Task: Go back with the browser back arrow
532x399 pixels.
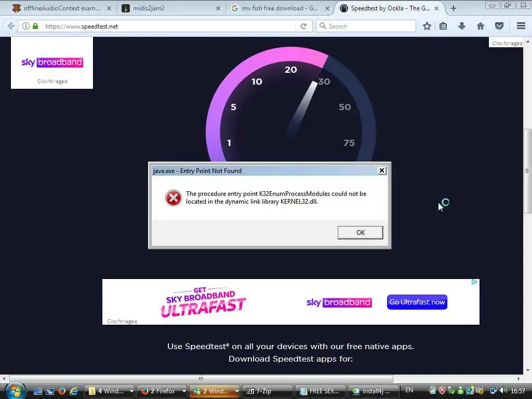Action: click(x=11, y=26)
